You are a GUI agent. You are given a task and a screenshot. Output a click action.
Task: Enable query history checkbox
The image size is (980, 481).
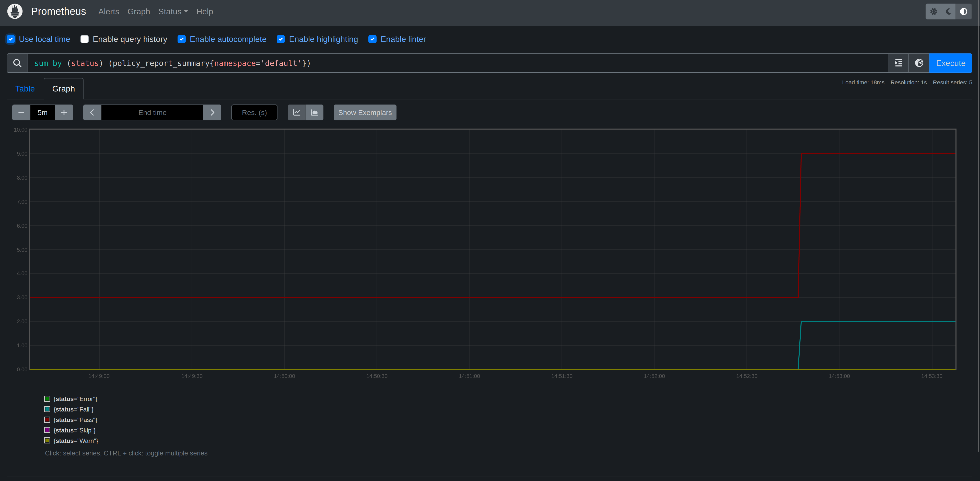pyautogui.click(x=85, y=39)
